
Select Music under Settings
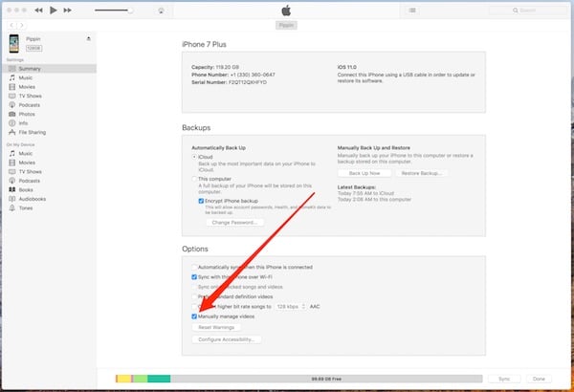tap(49, 77)
